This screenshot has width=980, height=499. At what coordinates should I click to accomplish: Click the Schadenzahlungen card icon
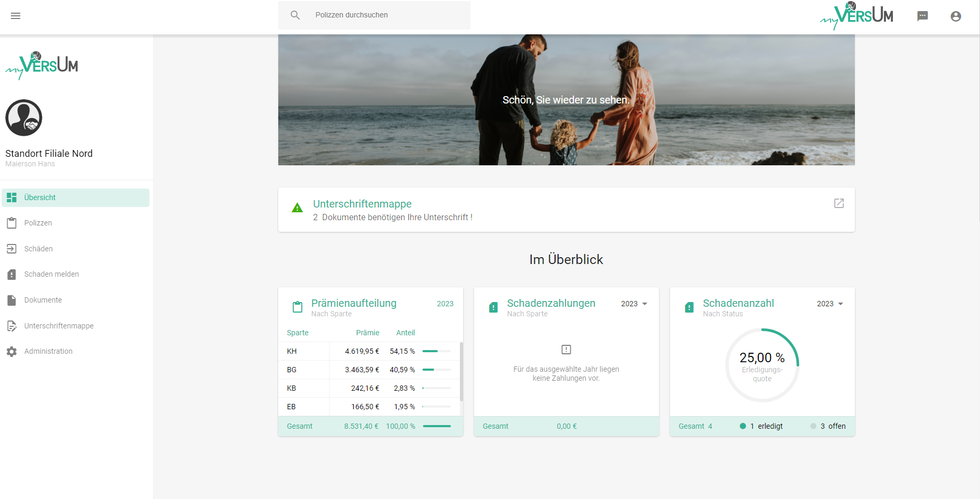tap(493, 307)
